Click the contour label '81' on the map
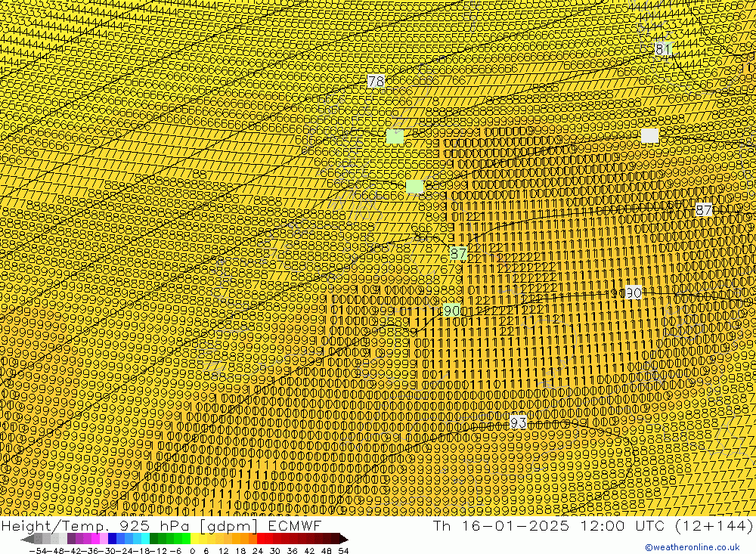The width and height of the screenshot is (756, 554). 663,48
